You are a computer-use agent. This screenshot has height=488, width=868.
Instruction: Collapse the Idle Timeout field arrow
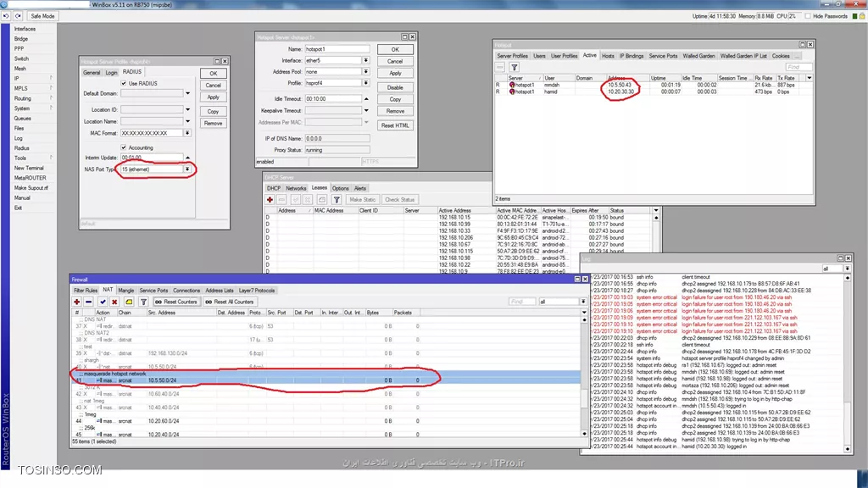[366, 98]
